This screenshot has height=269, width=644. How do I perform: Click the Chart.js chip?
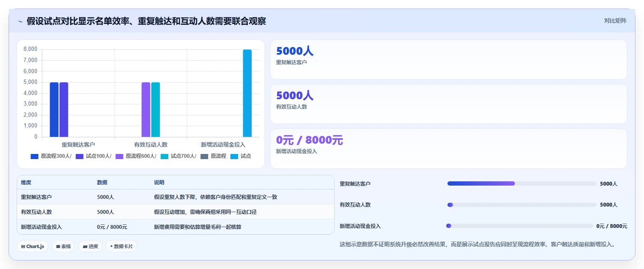click(x=32, y=246)
